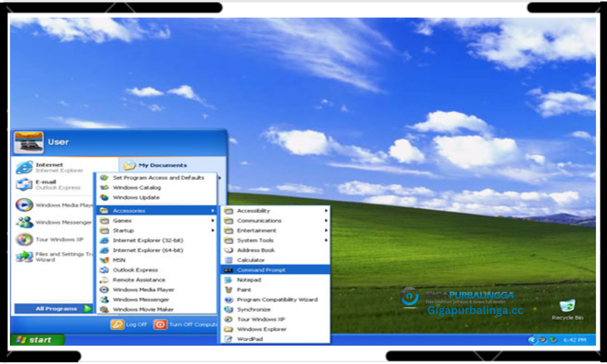Click the user account picture

coord(28,142)
